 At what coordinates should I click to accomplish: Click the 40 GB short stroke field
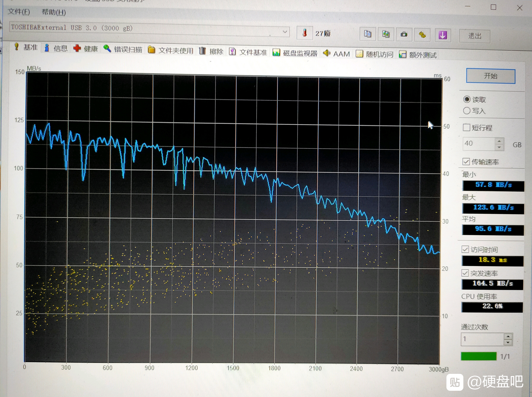coord(479,144)
